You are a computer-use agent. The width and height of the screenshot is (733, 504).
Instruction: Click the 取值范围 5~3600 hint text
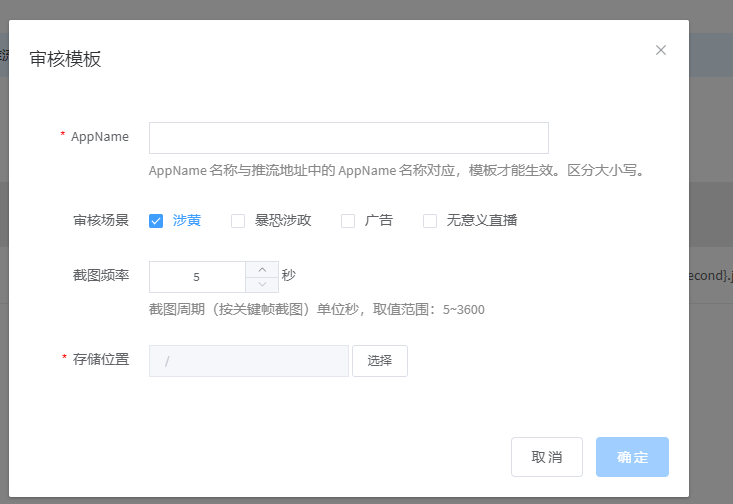[x=316, y=309]
